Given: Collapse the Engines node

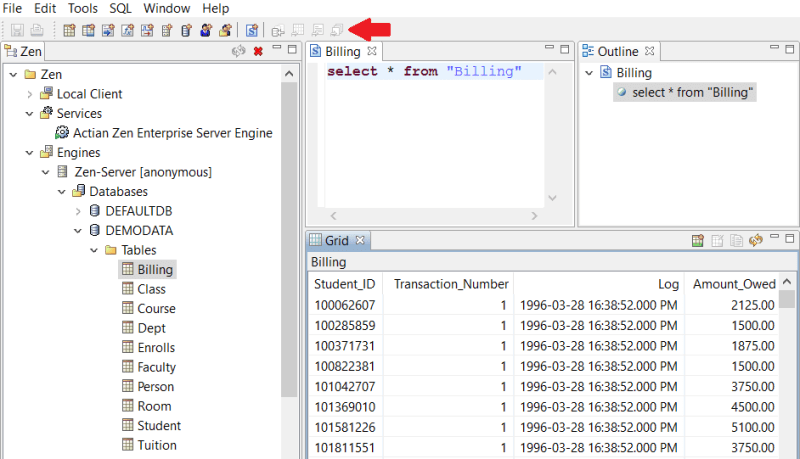Looking at the screenshot, I should (x=30, y=153).
